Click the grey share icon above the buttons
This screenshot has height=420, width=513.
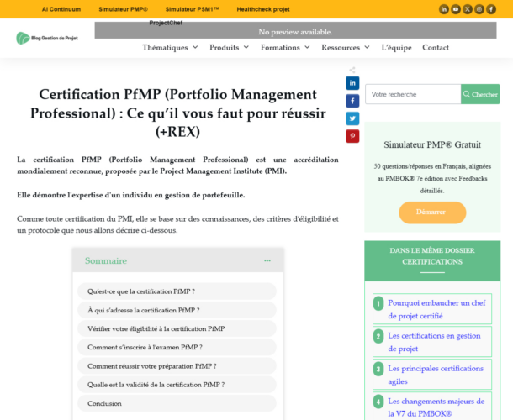click(352, 70)
